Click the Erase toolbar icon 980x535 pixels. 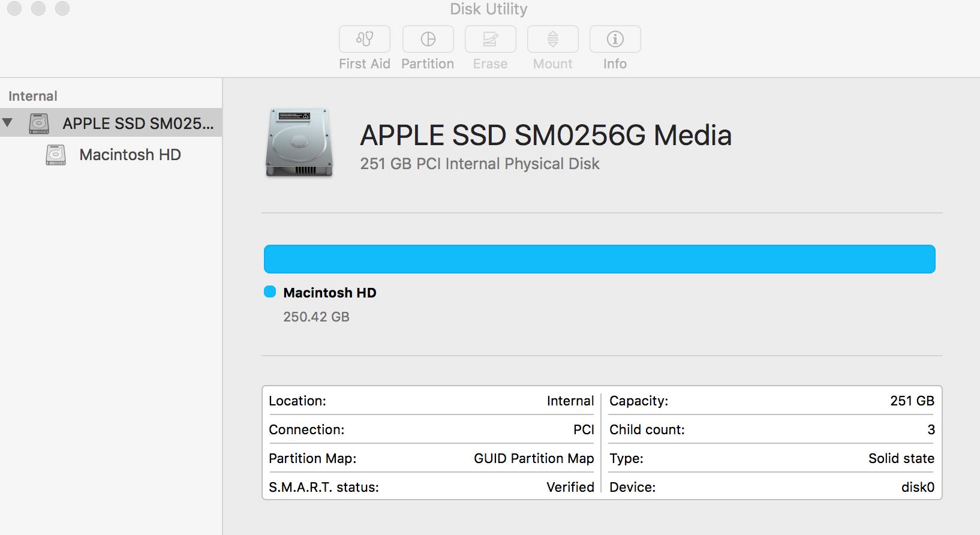tap(490, 39)
